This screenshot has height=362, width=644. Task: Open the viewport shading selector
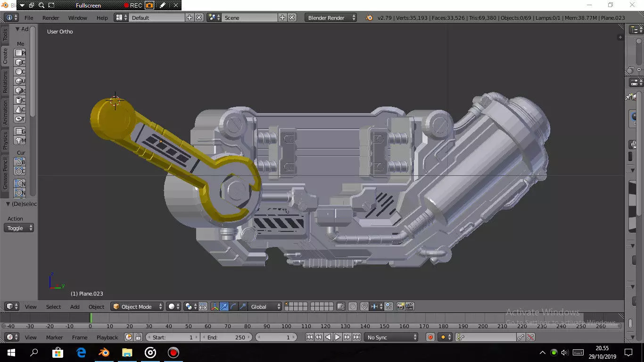tap(174, 306)
